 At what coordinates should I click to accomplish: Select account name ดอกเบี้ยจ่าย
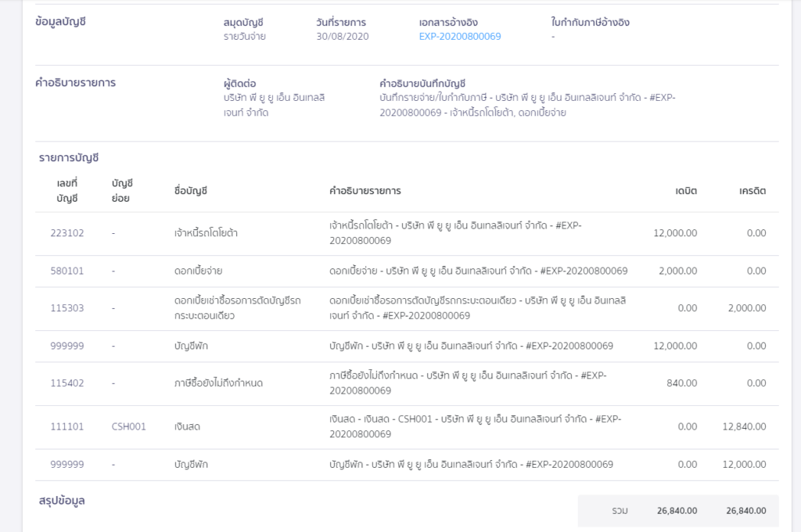198,271
